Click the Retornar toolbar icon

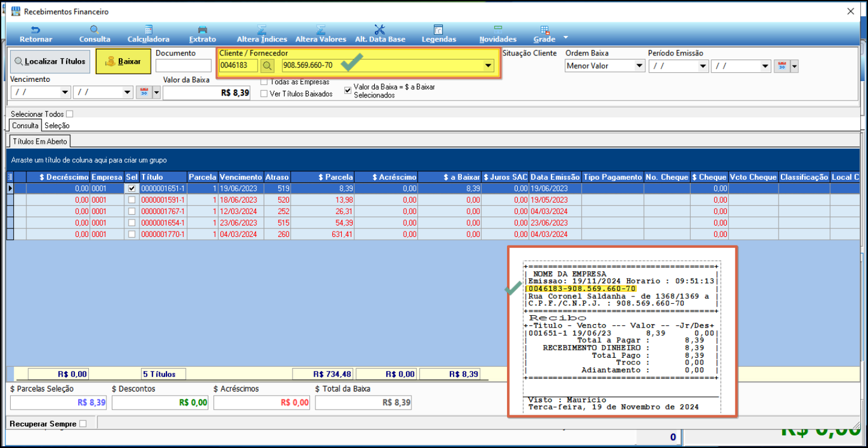[35, 34]
